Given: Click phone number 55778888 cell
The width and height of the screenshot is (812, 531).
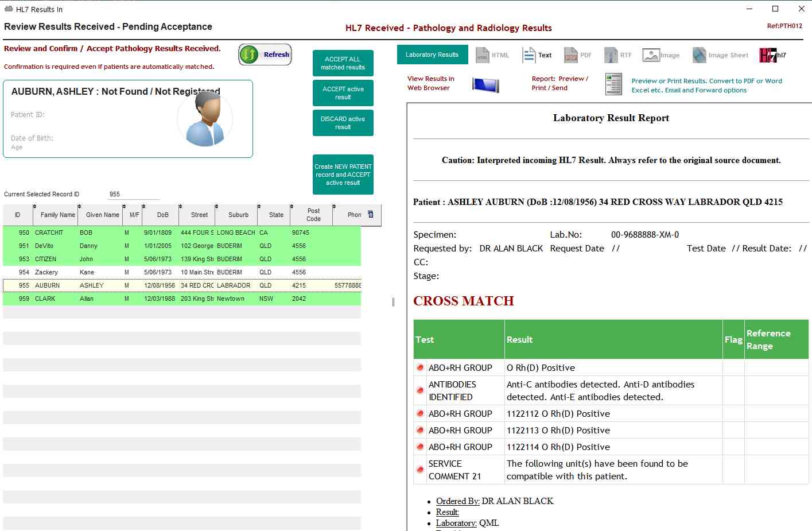Looking at the screenshot, I should tap(348, 285).
